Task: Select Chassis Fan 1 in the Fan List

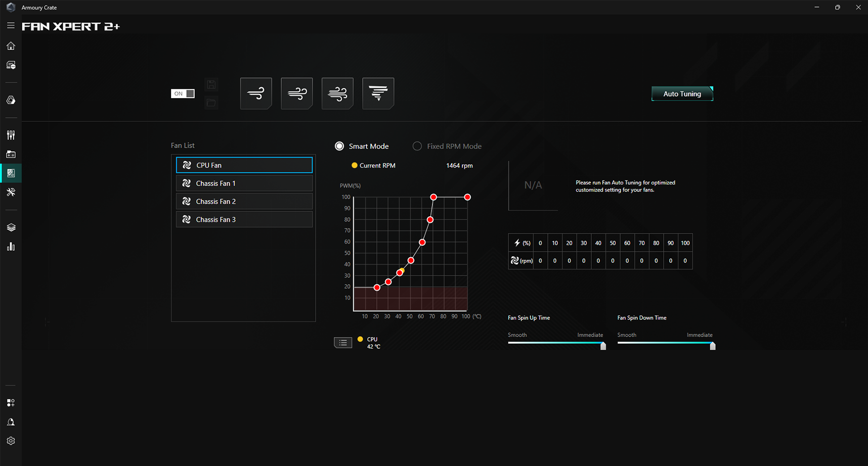Action: coord(244,183)
